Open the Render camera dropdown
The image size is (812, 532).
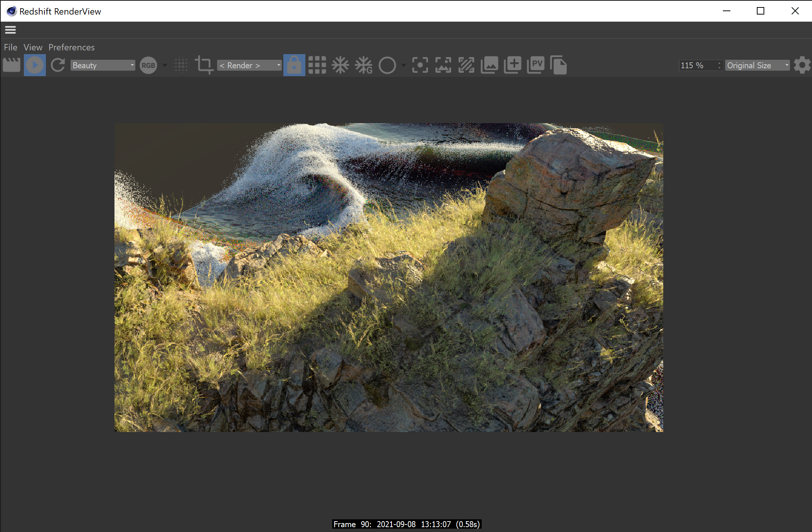[249, 65]
